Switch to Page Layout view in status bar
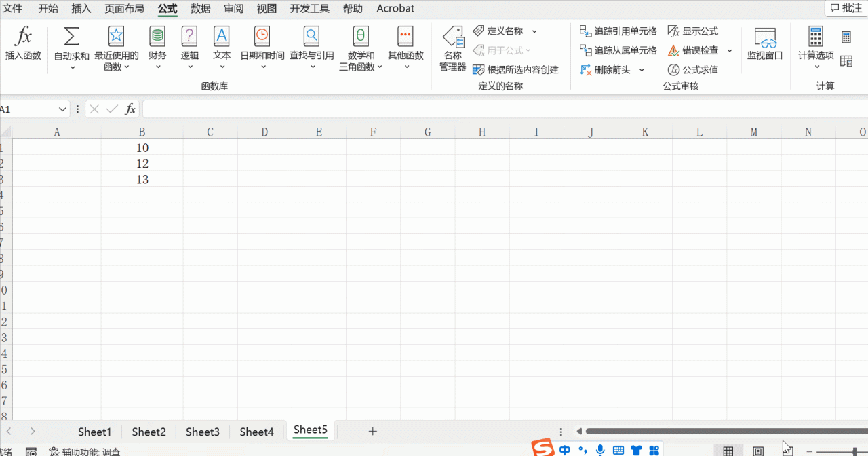The image size is (868, 456). (x=758, y=451)
